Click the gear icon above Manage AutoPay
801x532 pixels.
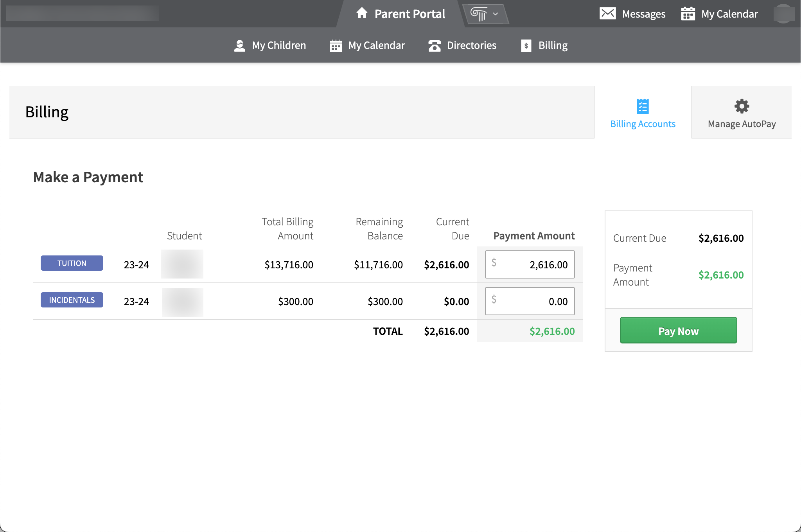pos(741,106)
